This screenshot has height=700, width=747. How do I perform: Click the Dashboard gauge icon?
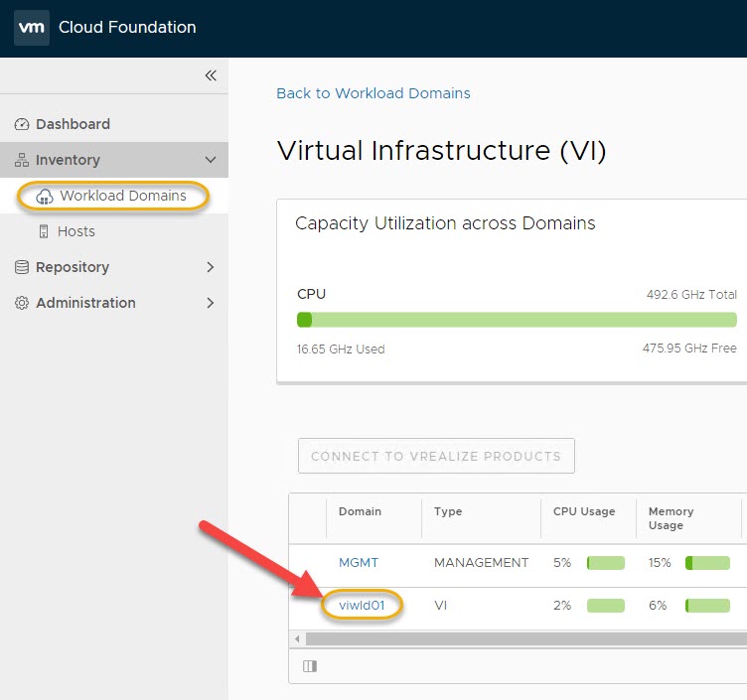(x=22, y=124)
